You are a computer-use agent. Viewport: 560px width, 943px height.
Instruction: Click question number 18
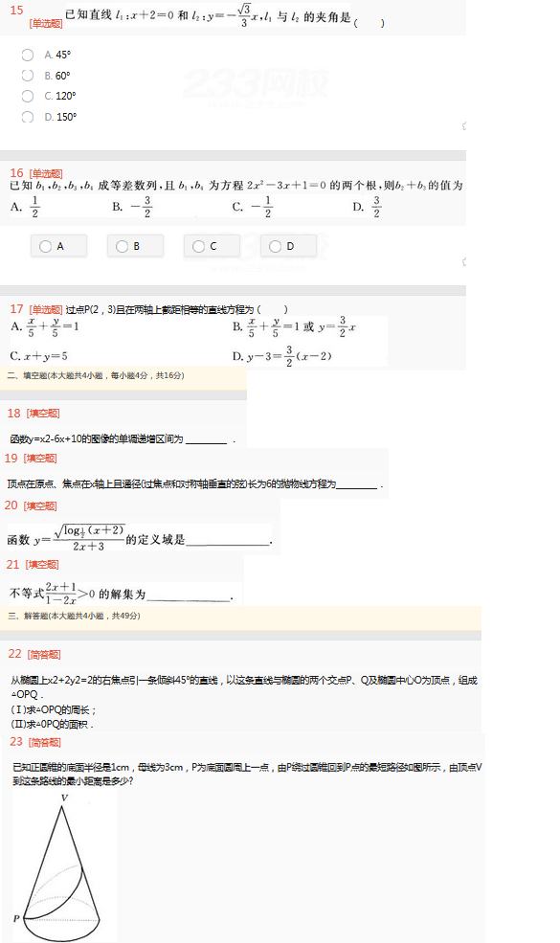[13, 414]
